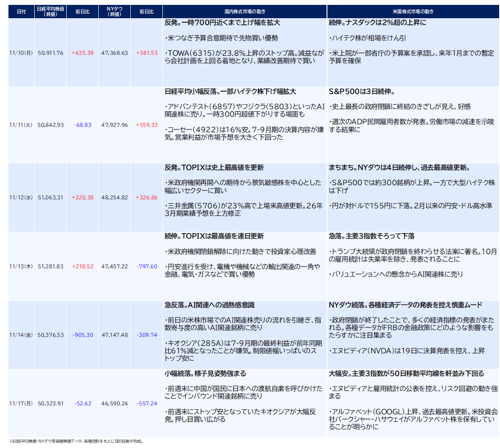Select the 国内株式市場の動き header
Screen dimensions: 500x448
pos(245,12)
